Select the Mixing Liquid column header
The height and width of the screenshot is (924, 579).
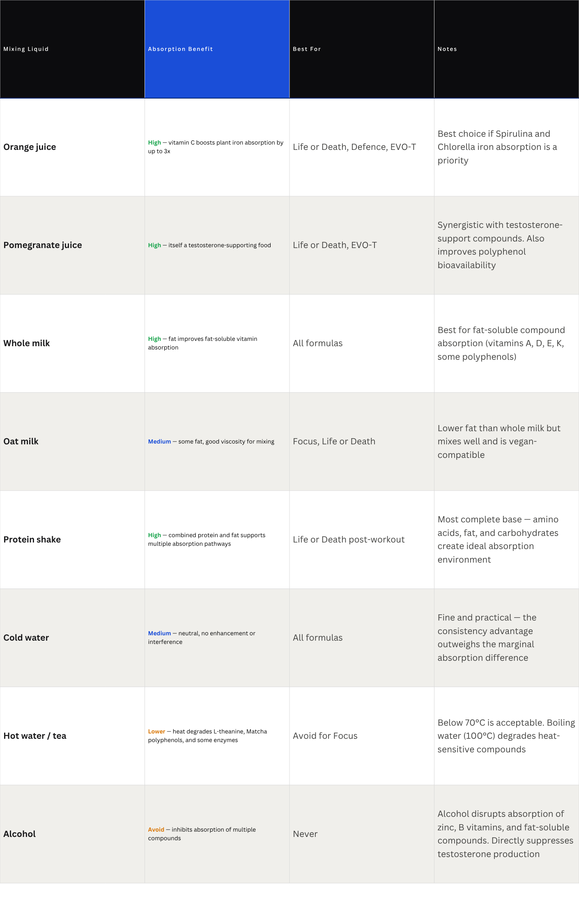72,49
